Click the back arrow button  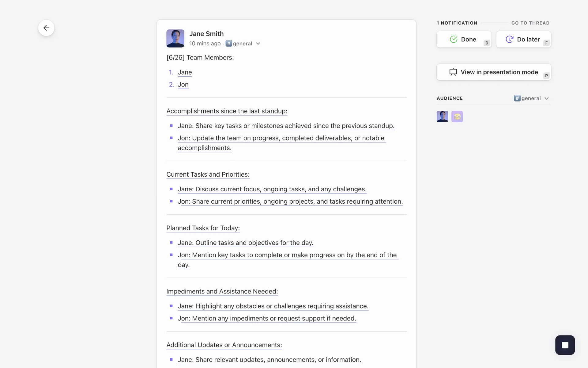coord(46,28)
